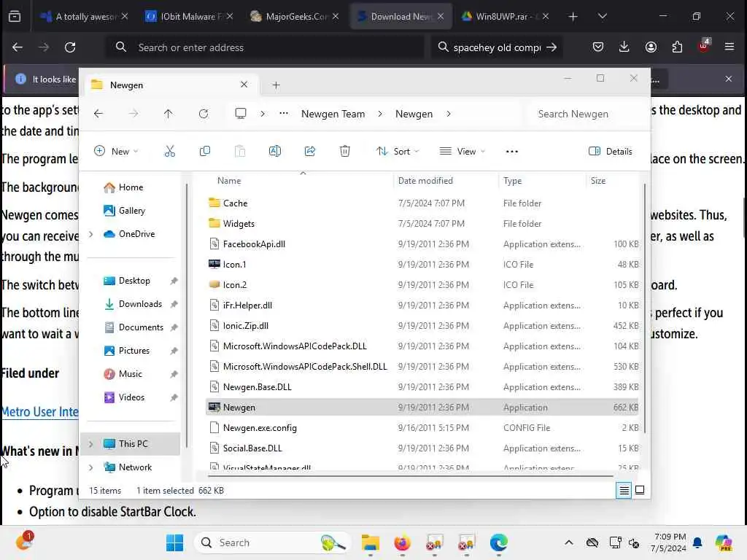747x560 pixels.
Task: Select Ionic.Zip.dll file
Action: 422,326
